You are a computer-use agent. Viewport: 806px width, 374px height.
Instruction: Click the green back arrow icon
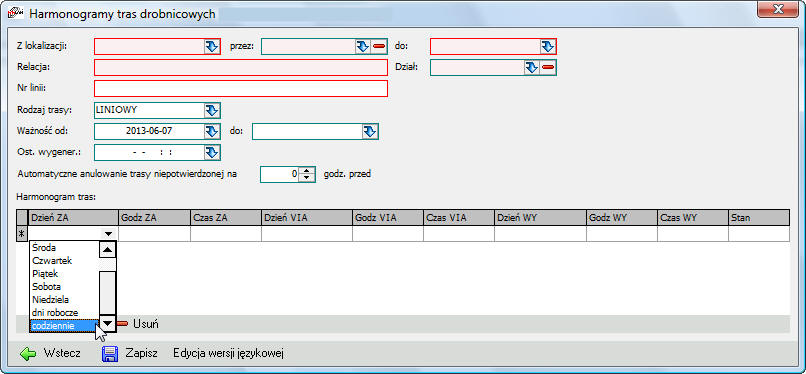pos(28,353)
